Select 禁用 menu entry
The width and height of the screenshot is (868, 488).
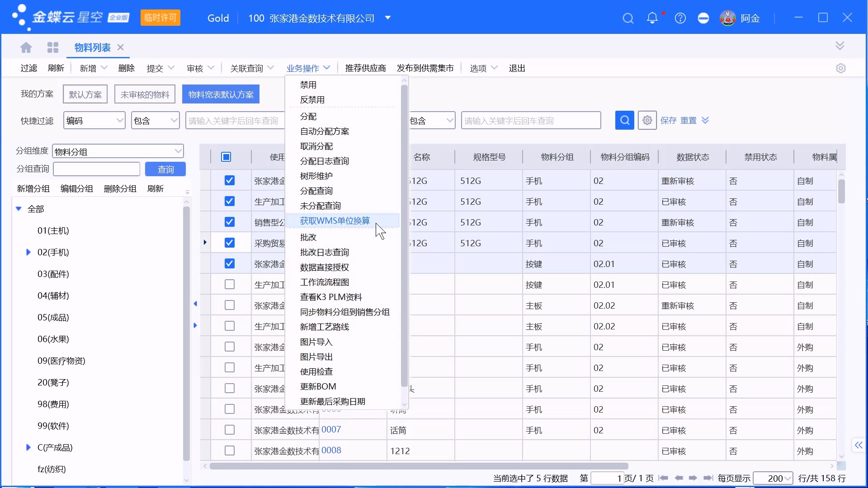[308, 85]
